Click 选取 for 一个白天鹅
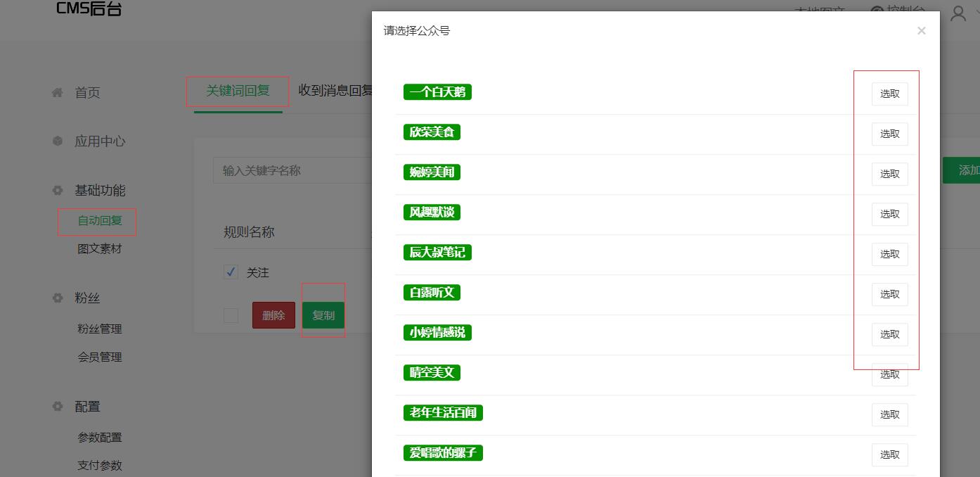The image size is (980, 477). click(890, 94)
